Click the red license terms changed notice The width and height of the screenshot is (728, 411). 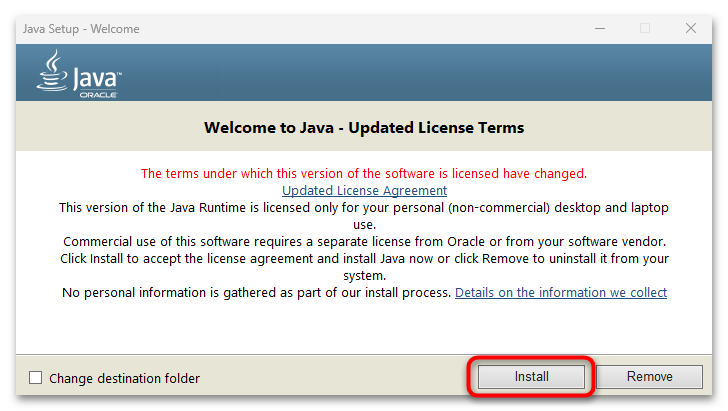[364, 173]
